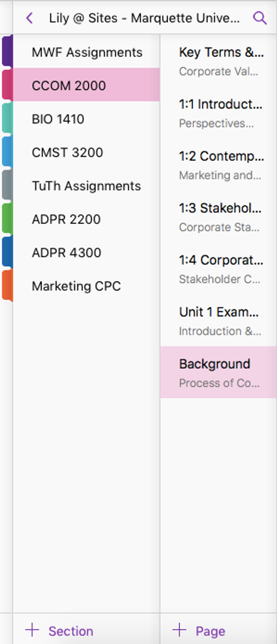
Task: Click the plus icon beside Page
Action: (179, 630)
